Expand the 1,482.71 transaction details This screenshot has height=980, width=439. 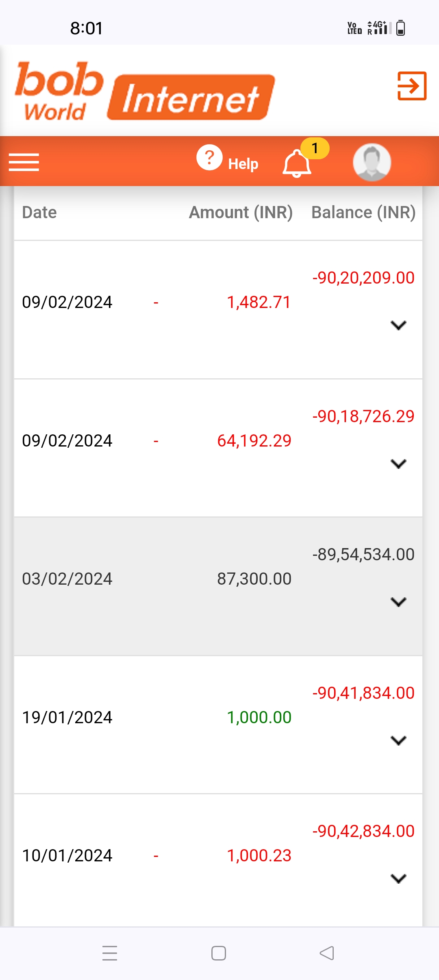(398, 325)
